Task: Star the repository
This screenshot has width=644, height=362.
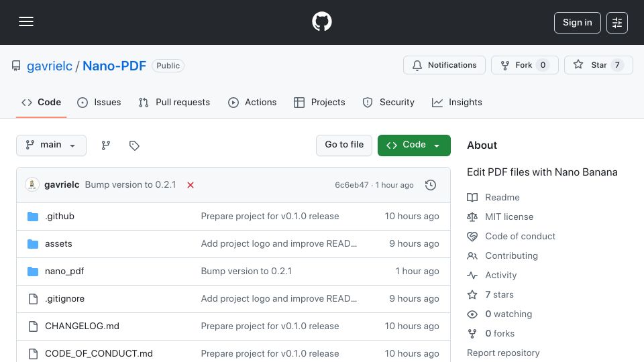Action: [598, 65]
